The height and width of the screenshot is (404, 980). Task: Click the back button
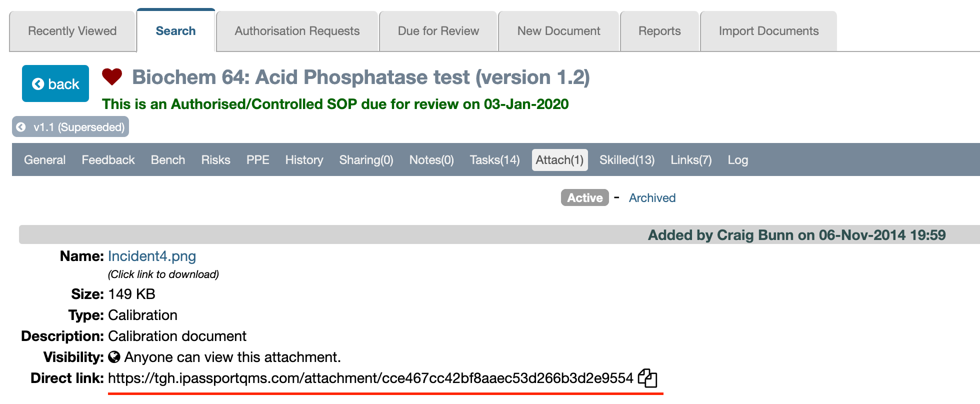click(x=55, y=84)
